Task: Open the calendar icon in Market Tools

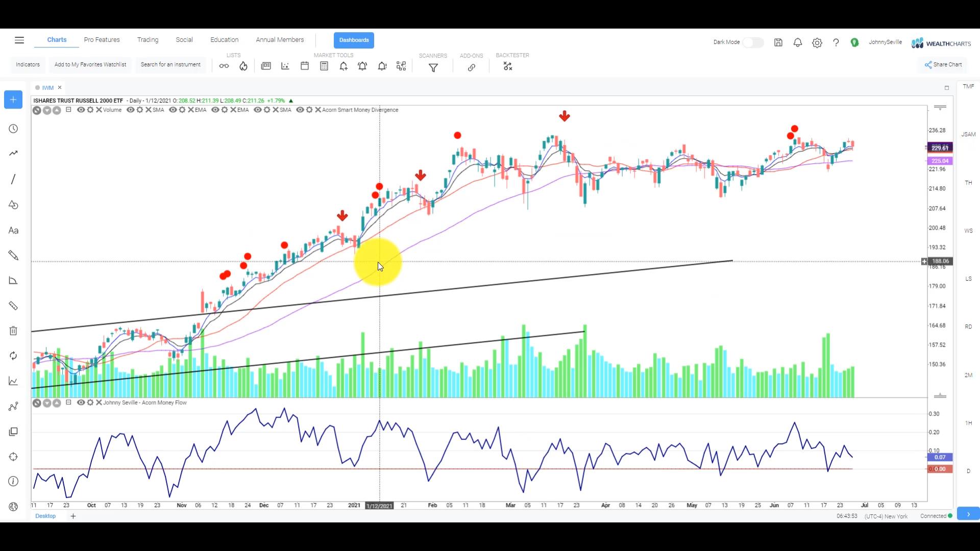Action: 305,66
